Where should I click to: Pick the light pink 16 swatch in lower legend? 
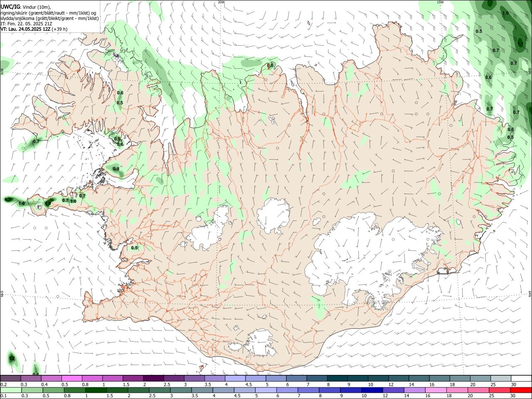[436, 390]
